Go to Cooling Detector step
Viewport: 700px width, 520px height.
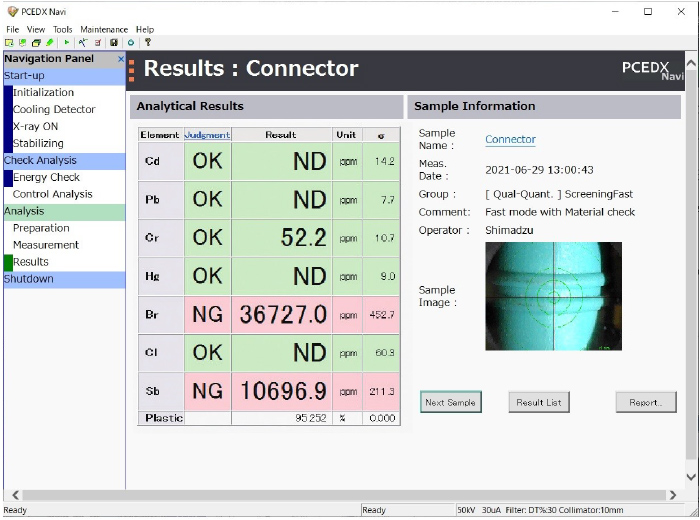(54, 109)
